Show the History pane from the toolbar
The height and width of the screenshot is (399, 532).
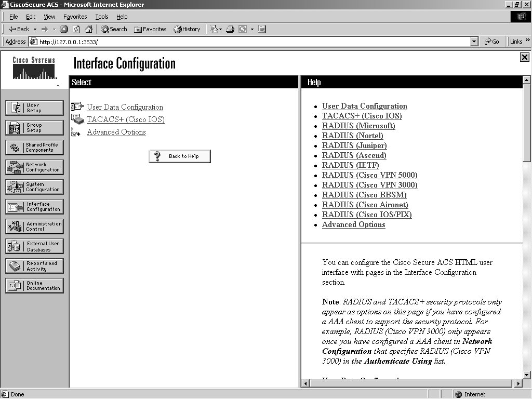[x=187, y=29]
